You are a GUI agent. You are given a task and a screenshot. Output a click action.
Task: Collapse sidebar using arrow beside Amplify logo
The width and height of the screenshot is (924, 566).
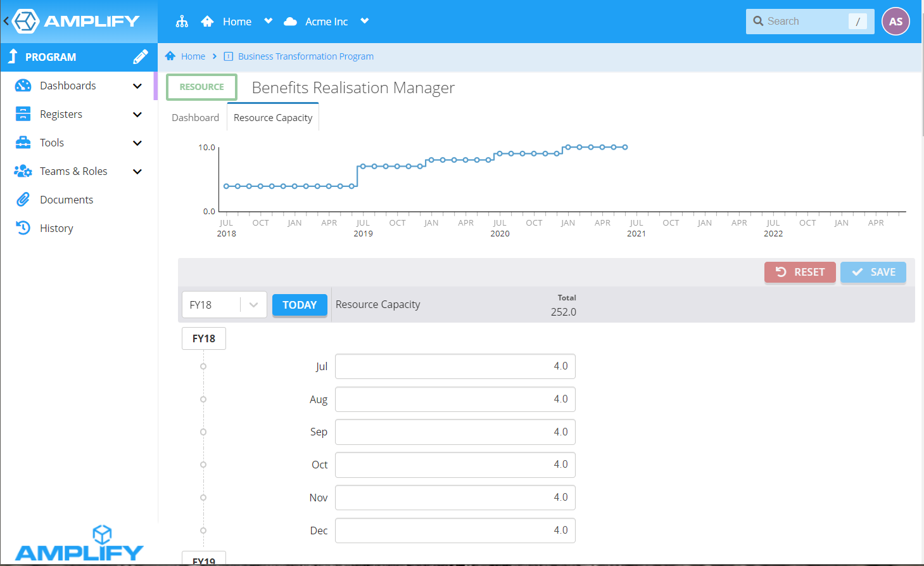coord(6,21)
